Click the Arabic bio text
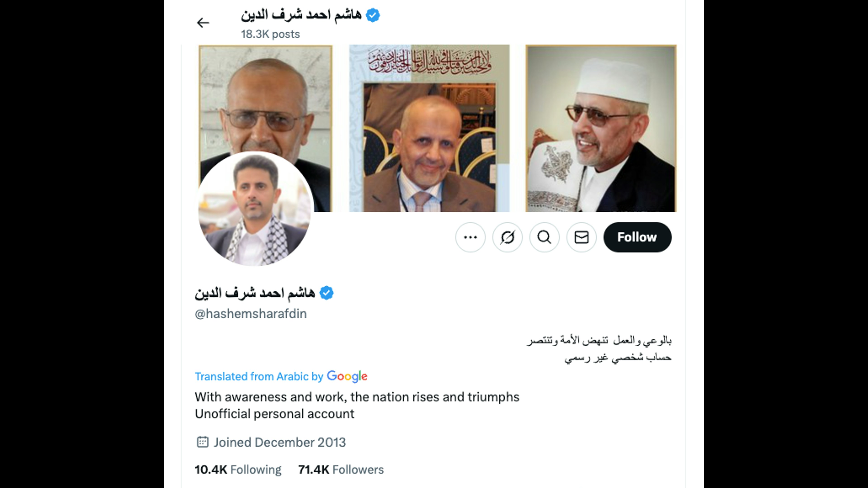The image size is (868, 488). tap(599, 349)
